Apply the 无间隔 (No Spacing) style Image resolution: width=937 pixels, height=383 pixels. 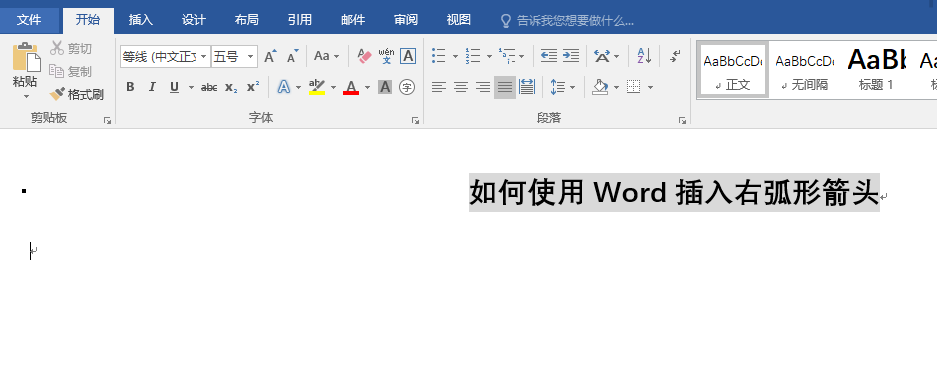[x=804, y=69]
